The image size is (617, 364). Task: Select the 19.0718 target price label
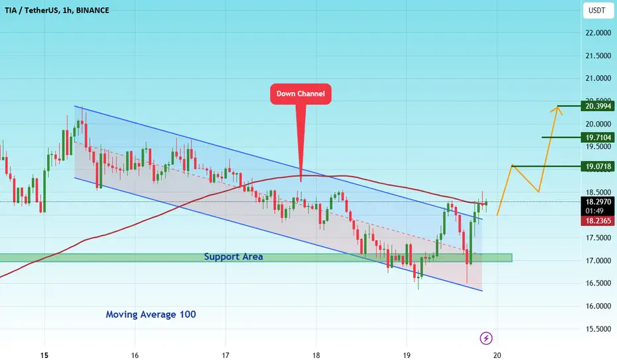coord(598,167)
